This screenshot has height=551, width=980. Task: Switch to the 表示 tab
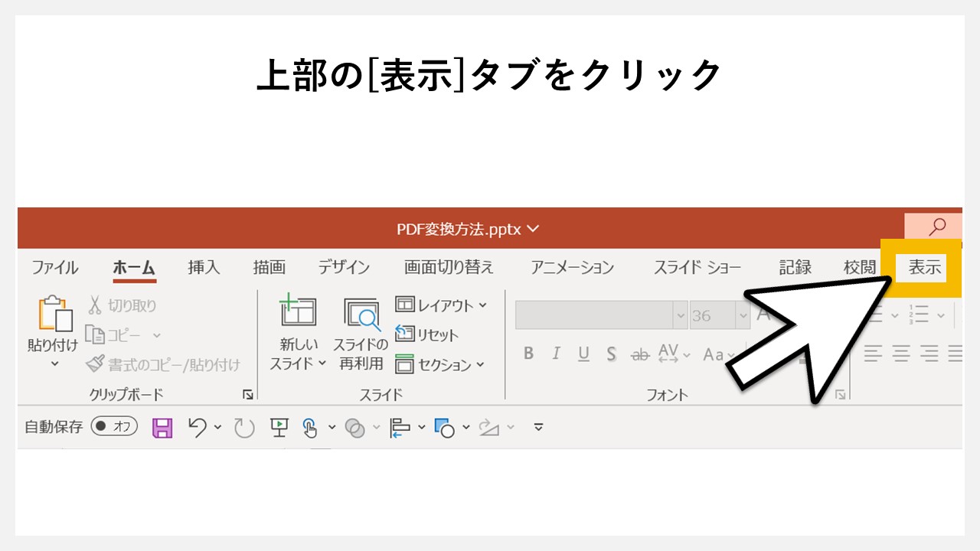click(x=921, y=267)
